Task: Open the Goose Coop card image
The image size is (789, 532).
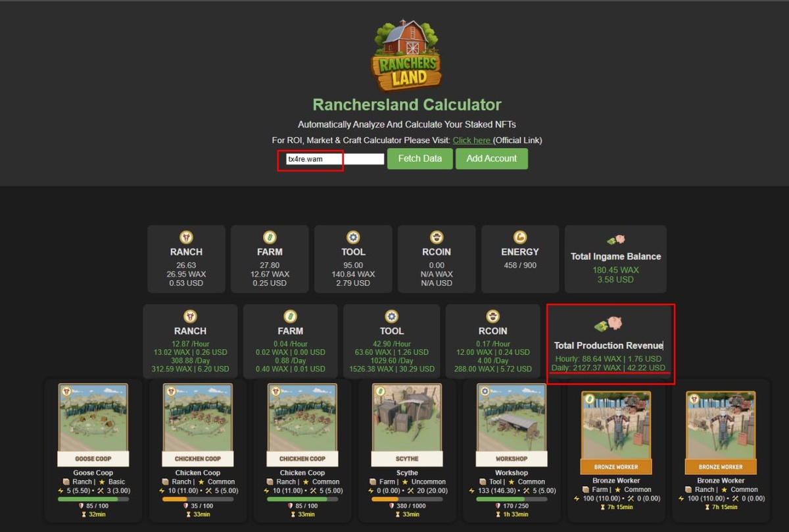Action: [x=93, y=425]
